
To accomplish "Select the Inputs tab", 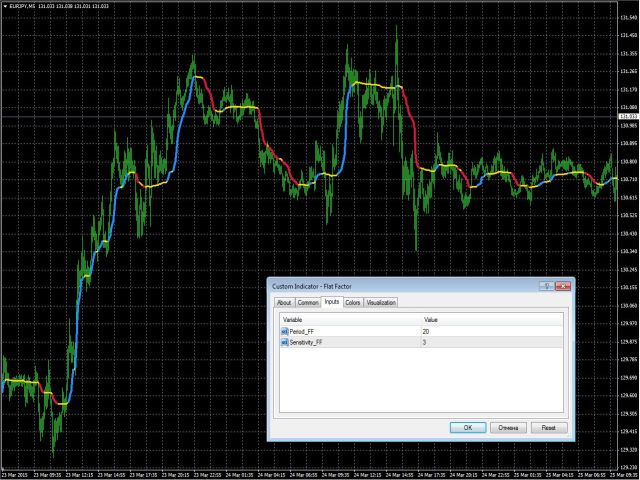I will [332, 302].
